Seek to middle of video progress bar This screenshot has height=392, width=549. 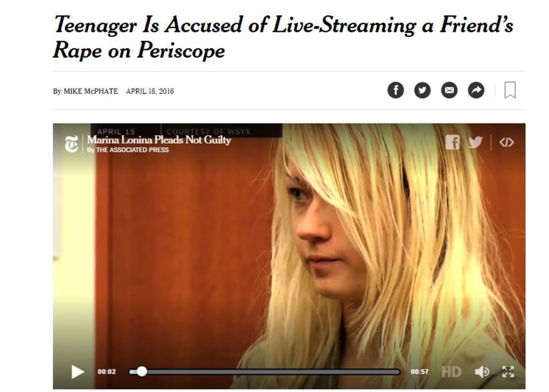265,372
